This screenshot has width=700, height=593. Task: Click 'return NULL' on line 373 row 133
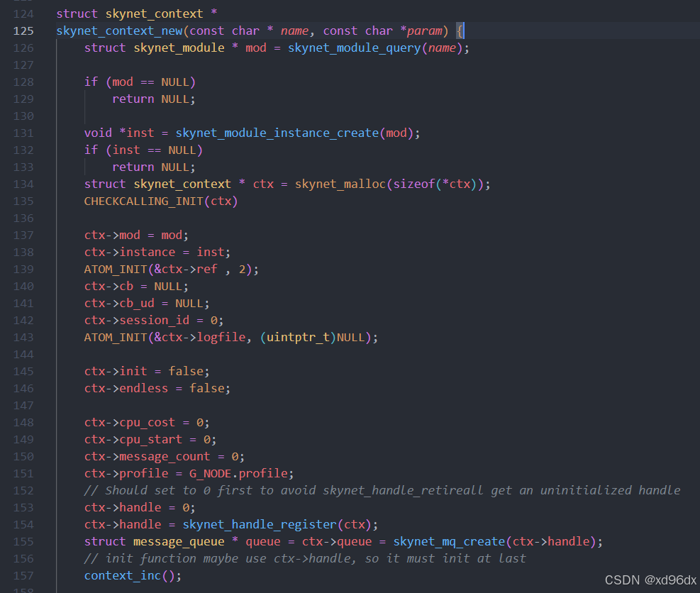154,167
